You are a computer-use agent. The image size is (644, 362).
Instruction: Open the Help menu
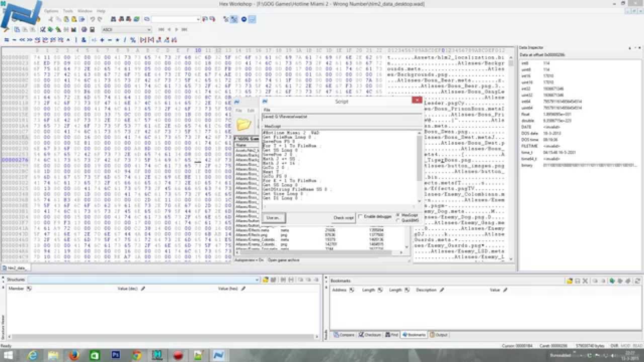click(101, 11)
